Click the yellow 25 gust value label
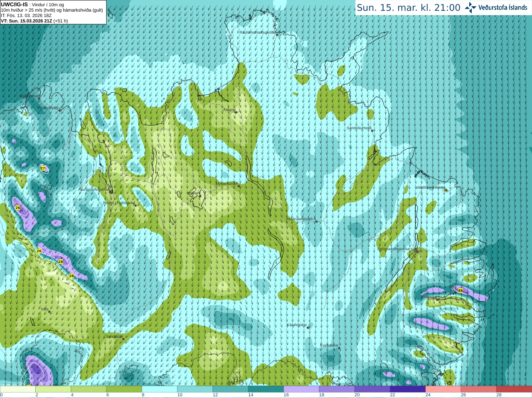 [x=461, y=290]
